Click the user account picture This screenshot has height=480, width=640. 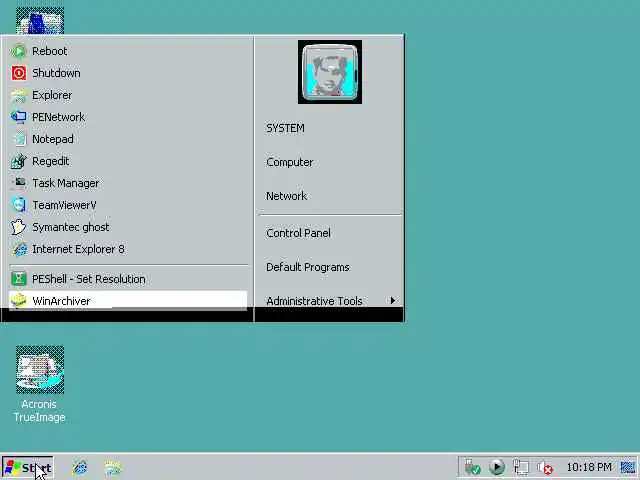click(x=330, y=72)
